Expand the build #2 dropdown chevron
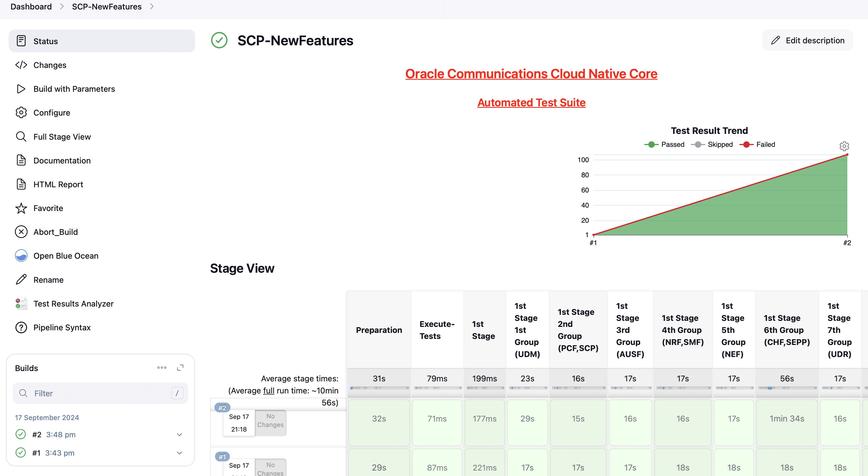Image resolution: width=868 pixels, height=476 pixels. coord(179,435)
